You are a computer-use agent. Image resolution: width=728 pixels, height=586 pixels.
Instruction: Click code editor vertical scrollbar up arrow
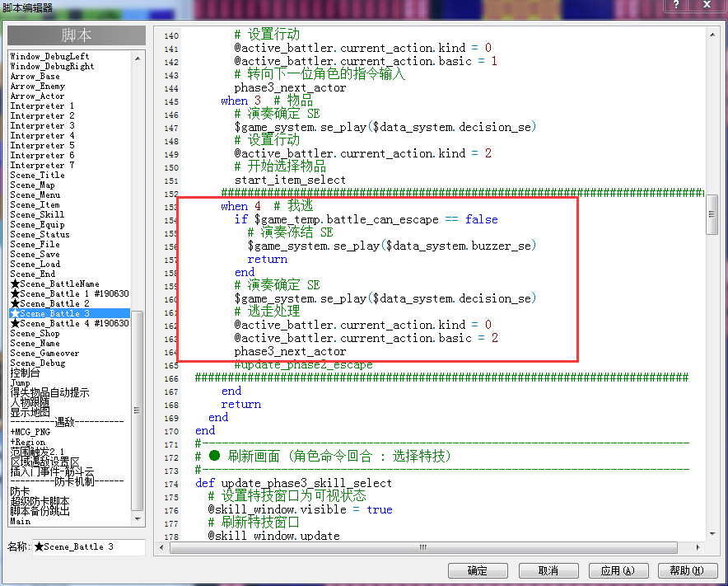[x=712, y=35]
